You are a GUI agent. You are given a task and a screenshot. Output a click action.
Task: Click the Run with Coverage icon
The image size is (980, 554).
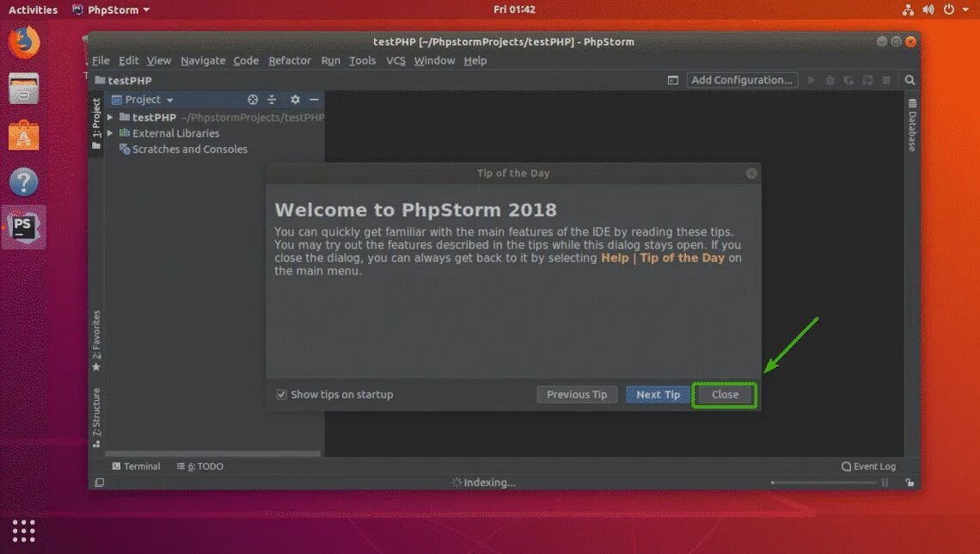(848, 80)
